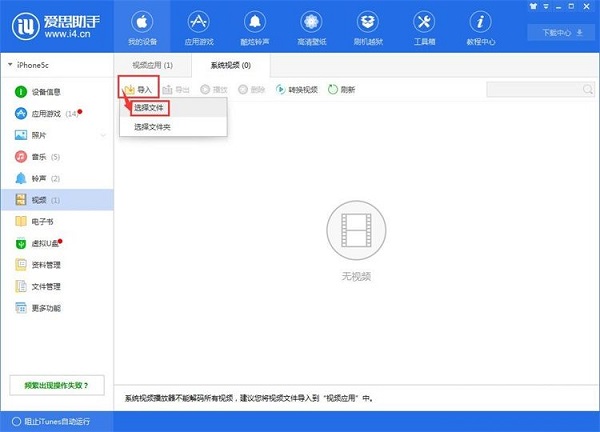
Task: Open 酷炫铃声 ringtones section
Action: [x=255, y=28]
